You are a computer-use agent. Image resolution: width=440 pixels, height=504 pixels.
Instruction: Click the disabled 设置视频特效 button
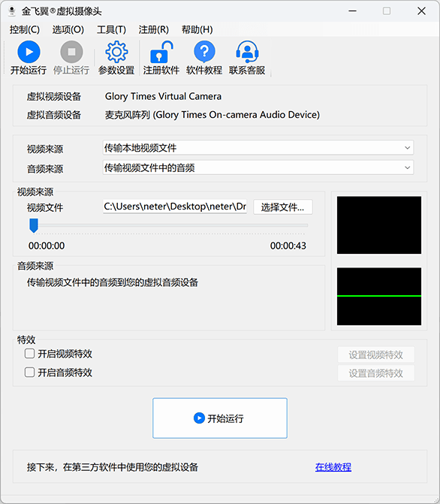[x=376, y=355]
